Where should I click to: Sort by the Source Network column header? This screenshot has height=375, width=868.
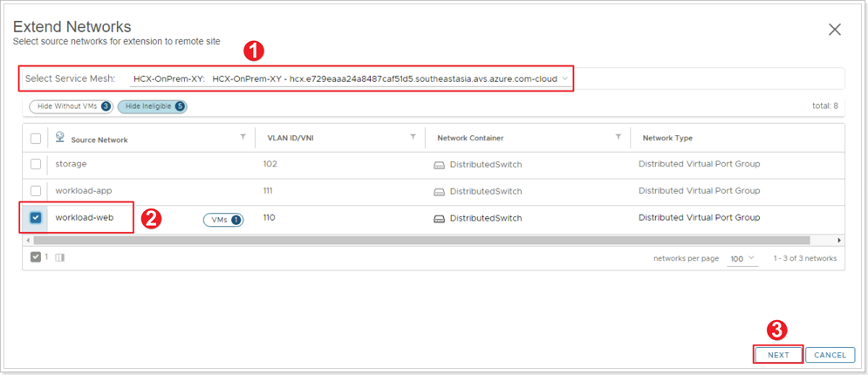[x=99, y=140]
